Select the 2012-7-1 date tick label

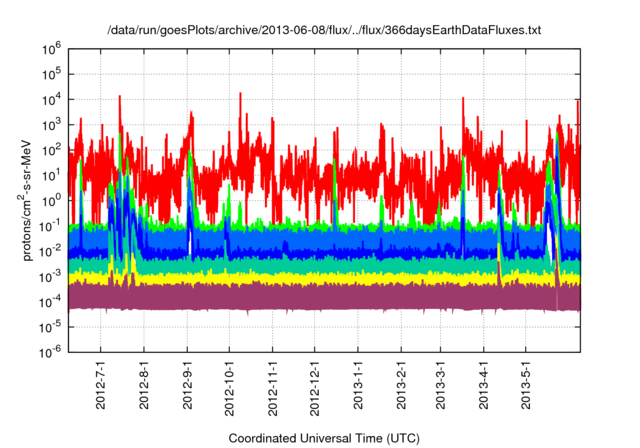coord(100,385)
